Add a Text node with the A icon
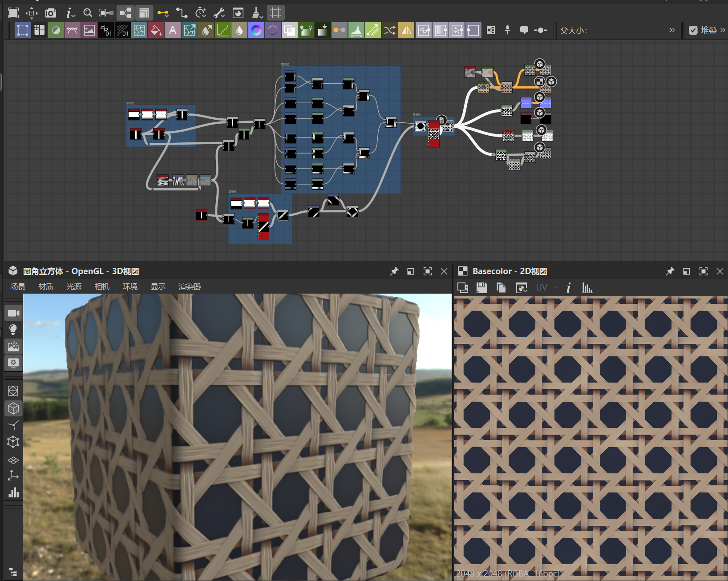 173,30
